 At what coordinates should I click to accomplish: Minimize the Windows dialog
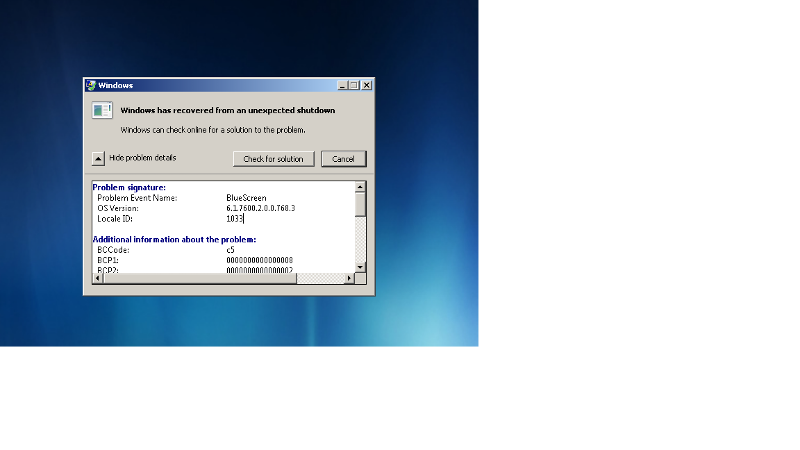[x=342, y=85]
